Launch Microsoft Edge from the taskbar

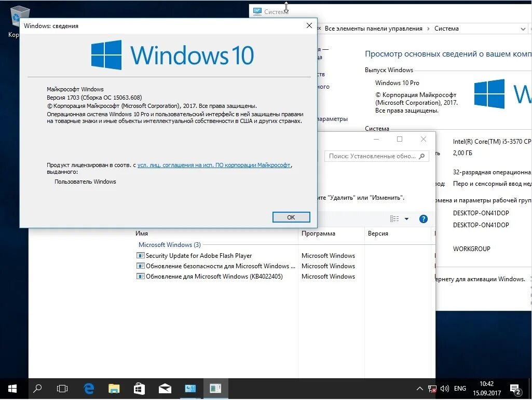tap(89, 389)
